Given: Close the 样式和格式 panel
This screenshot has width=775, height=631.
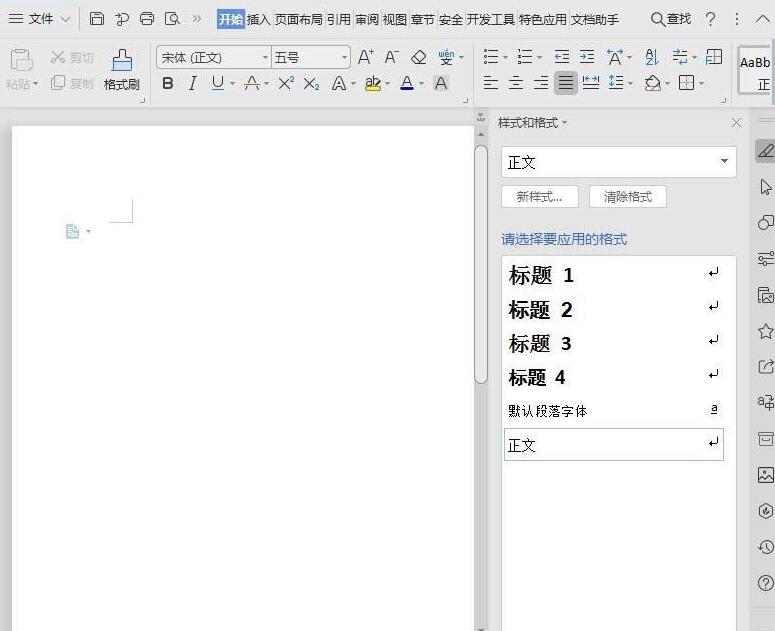Looking at the screenshot, I should tap(736, 123).
